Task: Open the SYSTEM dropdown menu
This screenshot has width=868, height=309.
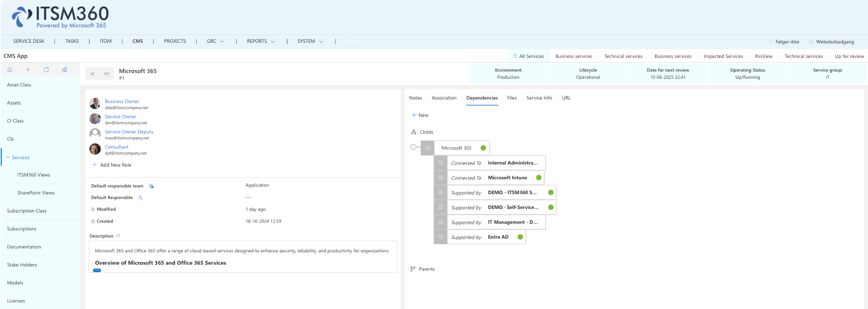Action: pyautogui.click(x=310, y=41)
